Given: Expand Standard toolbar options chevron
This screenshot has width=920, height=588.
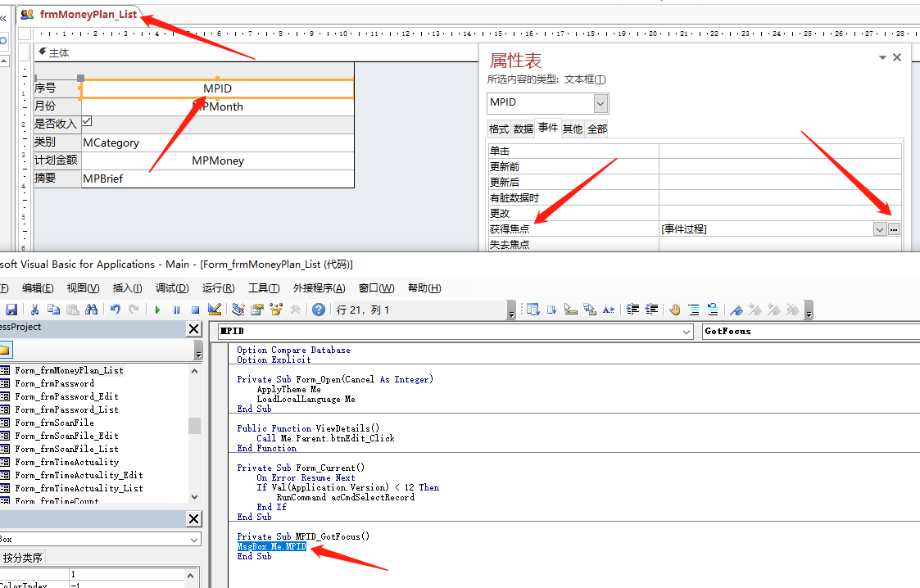Looking at the screenshot, I should [511, 310].
